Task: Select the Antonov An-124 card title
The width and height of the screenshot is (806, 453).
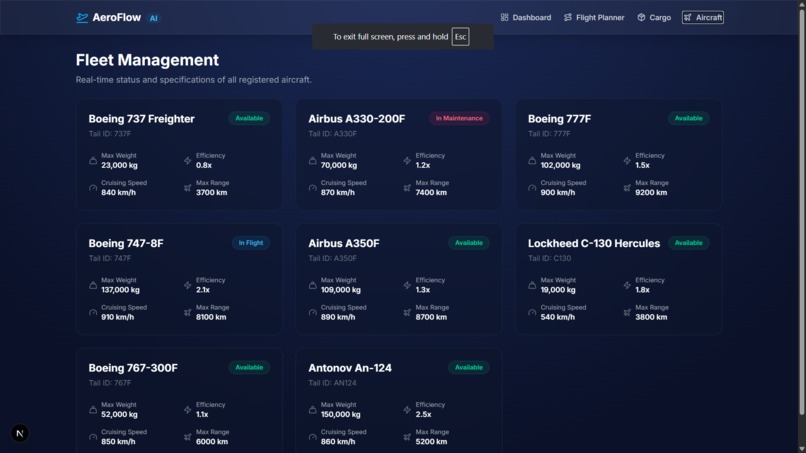Action: (x=350, y=368)
